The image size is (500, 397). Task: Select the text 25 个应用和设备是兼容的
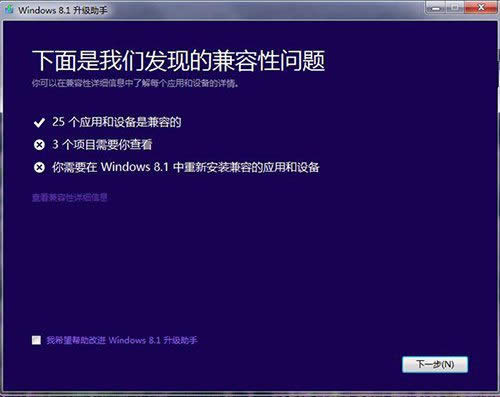(x=117, y=122)
